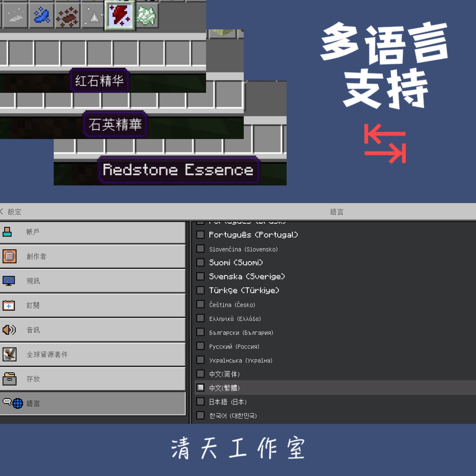Check the Čeština (Česko) checkbox
The width and height of the screenshot is (476, 476).
pyautogui.click(x=200, y=304)
